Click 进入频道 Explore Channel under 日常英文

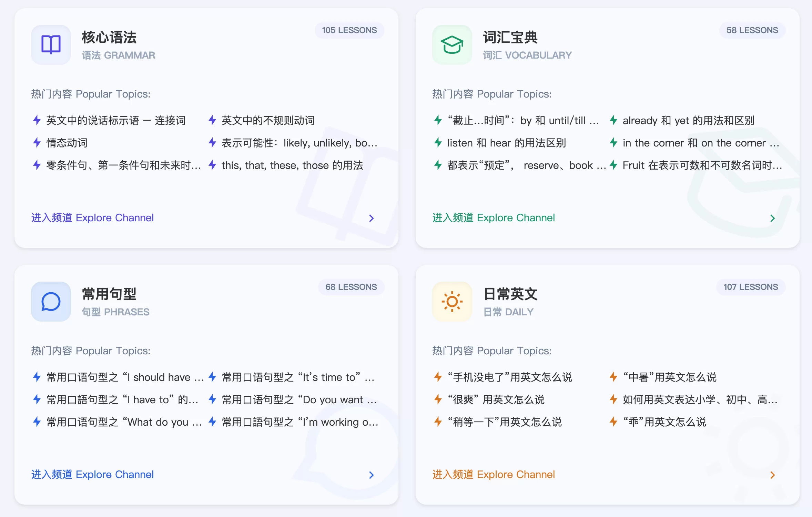pos(494,475)
